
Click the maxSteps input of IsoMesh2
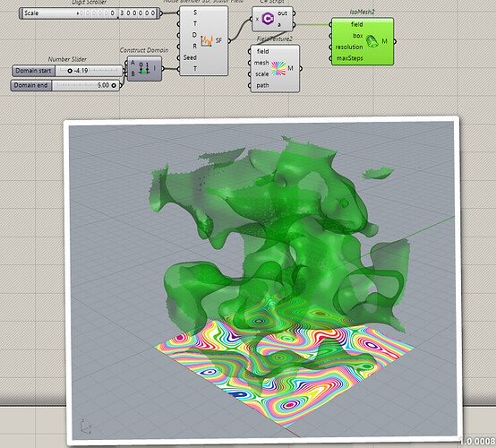pos(349,58)
